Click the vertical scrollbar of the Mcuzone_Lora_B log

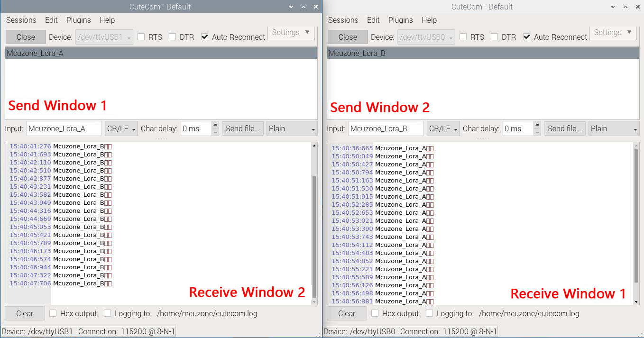(x=313, y=228)
